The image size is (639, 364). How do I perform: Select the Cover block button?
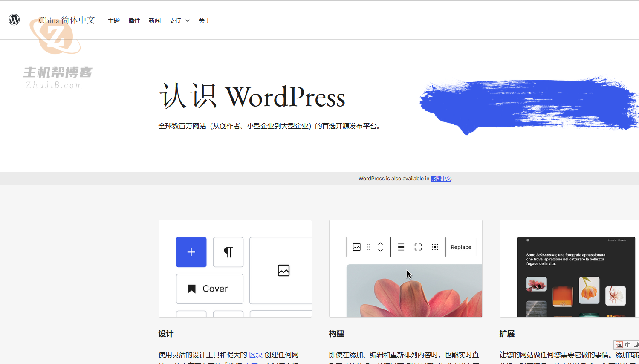point(210,289)
